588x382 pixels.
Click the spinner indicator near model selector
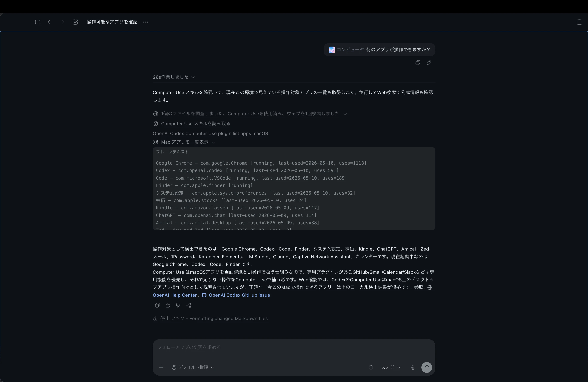pos(371,367)
